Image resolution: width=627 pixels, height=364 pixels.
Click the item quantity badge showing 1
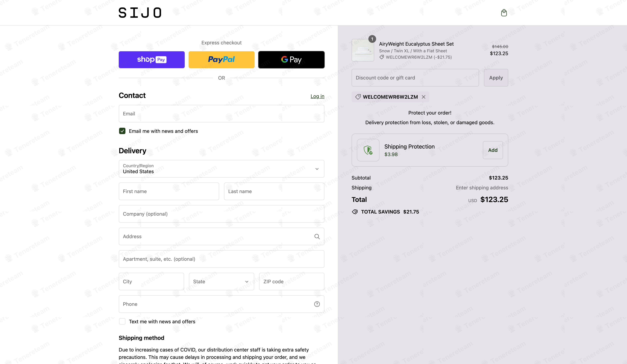pyautogui.click(x=372, y=39)
